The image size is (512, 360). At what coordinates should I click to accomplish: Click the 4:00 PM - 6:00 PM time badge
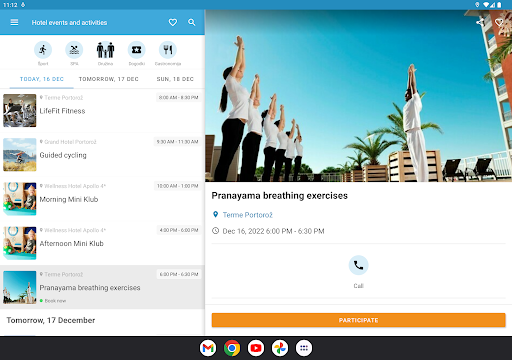179,230
